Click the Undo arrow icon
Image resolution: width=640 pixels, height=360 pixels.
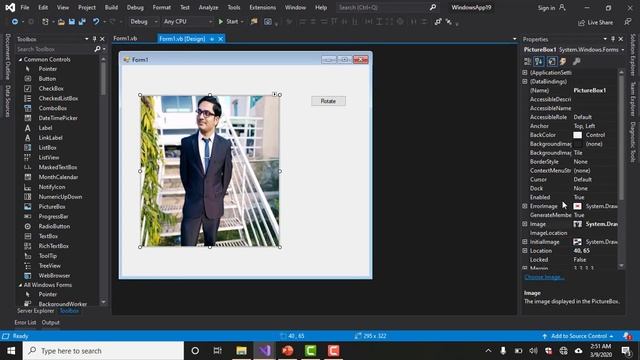[96, 22]
